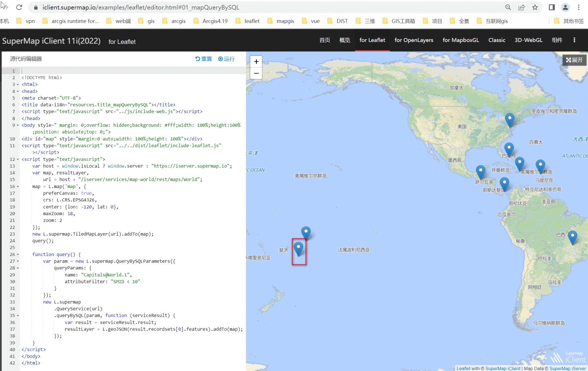Open the 组件 components tab
588x371 pixels.
557,40
